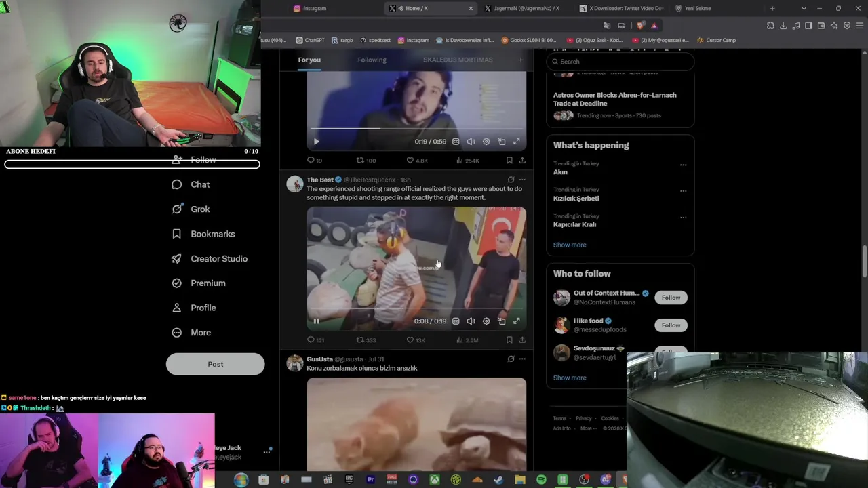The width and height of the screenshot is (868, 488).
Task: Open Creator Studio from the sidebar
Action: 210,259
